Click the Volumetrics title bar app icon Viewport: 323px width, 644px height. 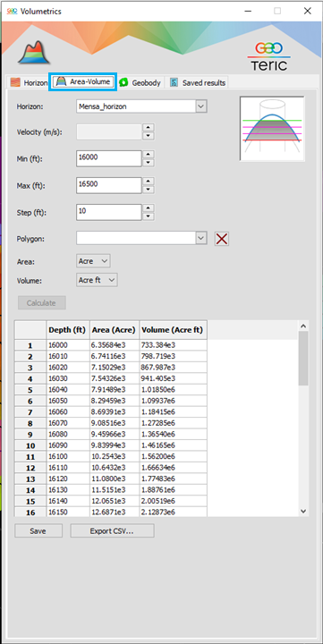12,11
